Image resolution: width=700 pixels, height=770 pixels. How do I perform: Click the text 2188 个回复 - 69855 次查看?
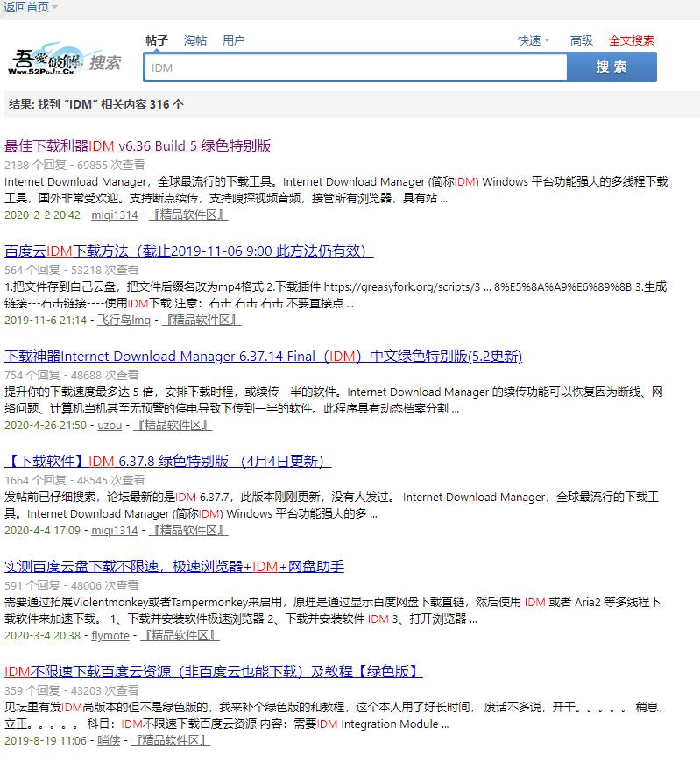point(74,165)
